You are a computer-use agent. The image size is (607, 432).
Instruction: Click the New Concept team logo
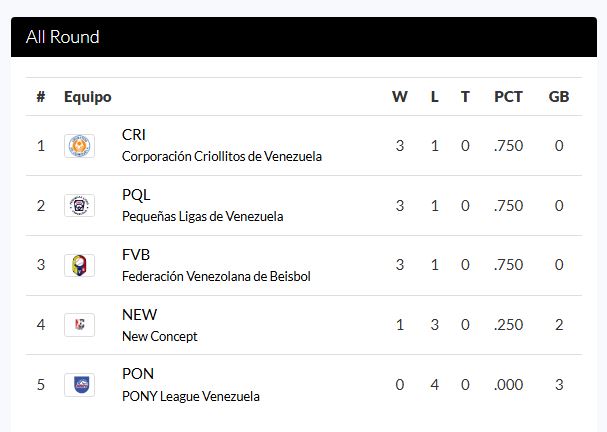(79, 325)
